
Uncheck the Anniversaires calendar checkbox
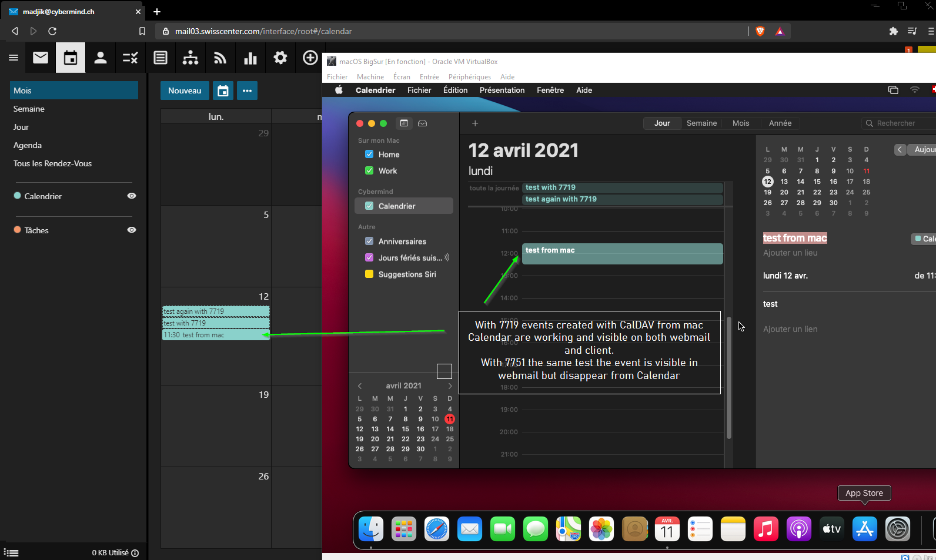point(369,242)
